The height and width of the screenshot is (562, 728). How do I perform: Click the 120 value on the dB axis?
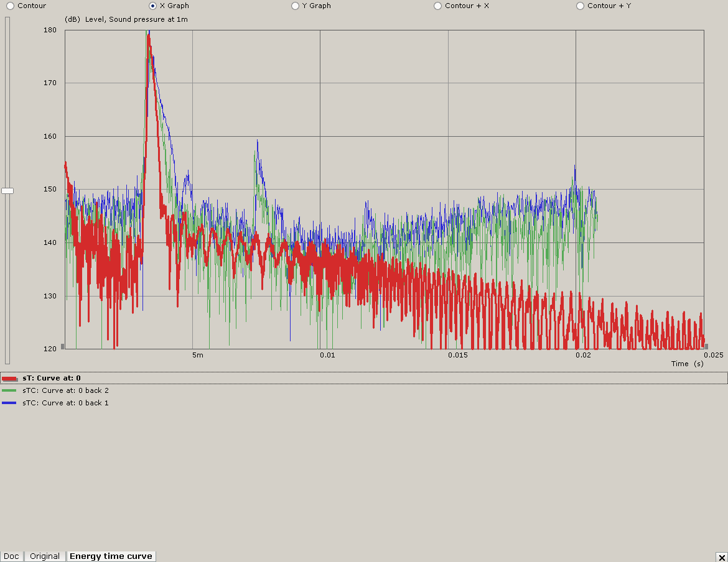click(x=50, y=349)
